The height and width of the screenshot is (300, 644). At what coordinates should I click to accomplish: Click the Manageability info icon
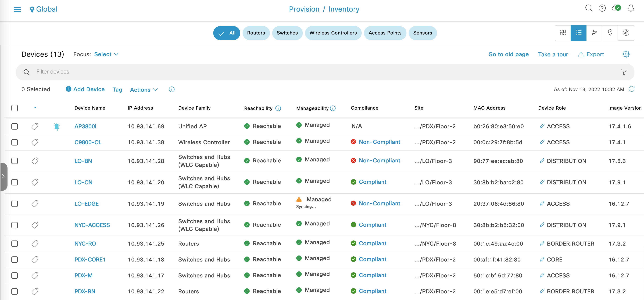click(x=332, y=108)
